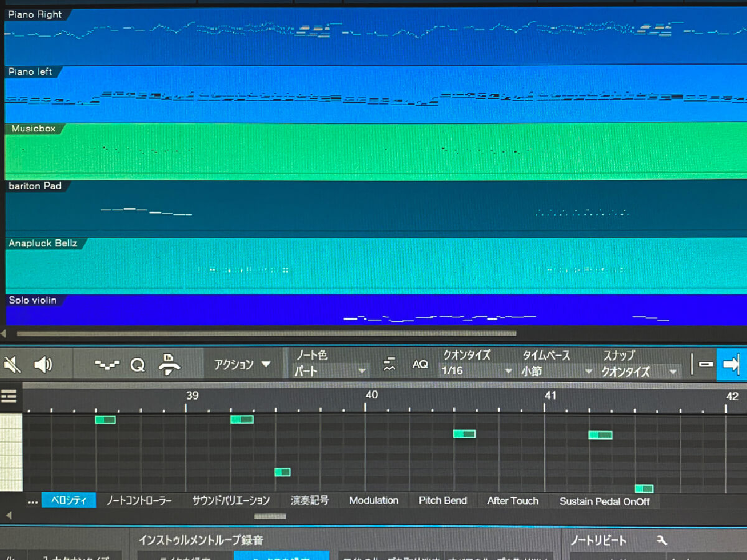
Task: Click the wrench icon beside ノートリピート
Action: (662, 541)
